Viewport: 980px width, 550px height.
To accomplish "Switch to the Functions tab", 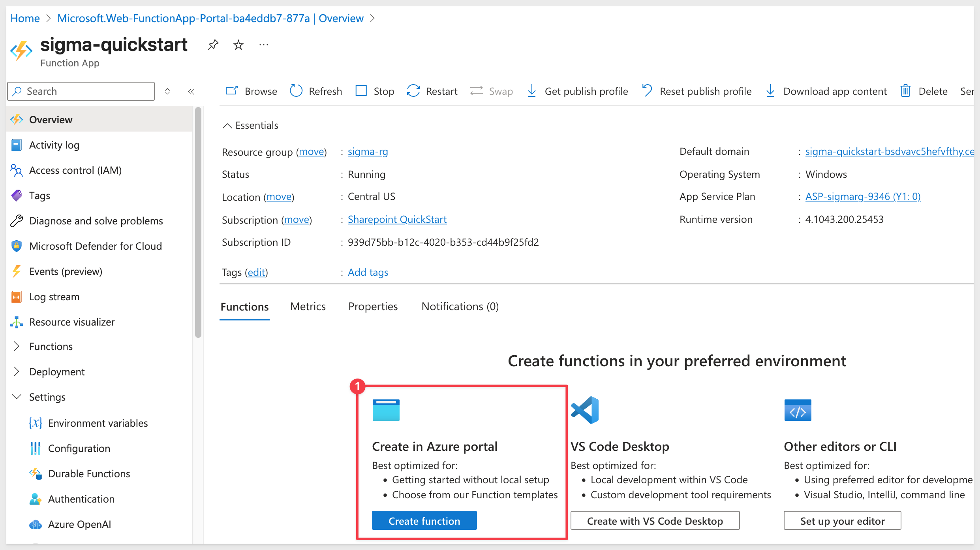I will (244, 307).
